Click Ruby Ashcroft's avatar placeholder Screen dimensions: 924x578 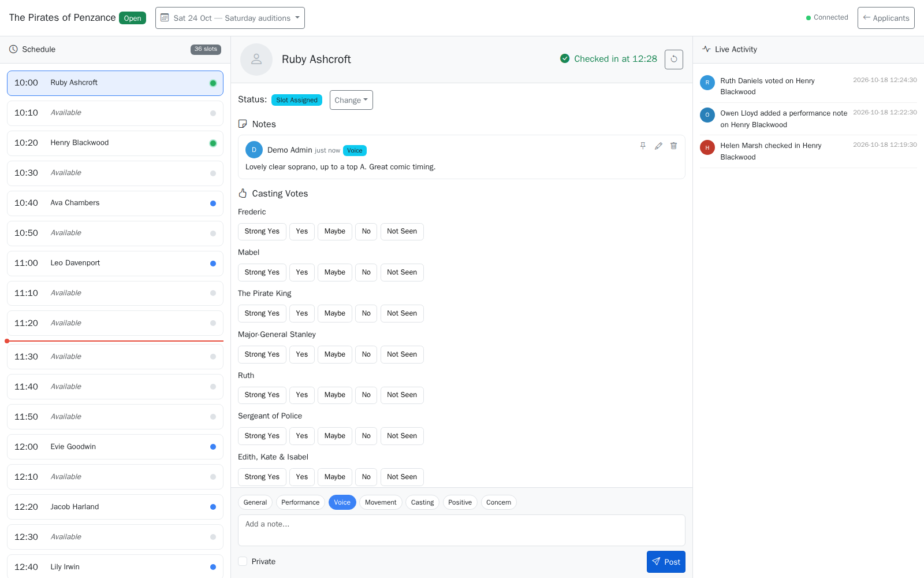256,59
